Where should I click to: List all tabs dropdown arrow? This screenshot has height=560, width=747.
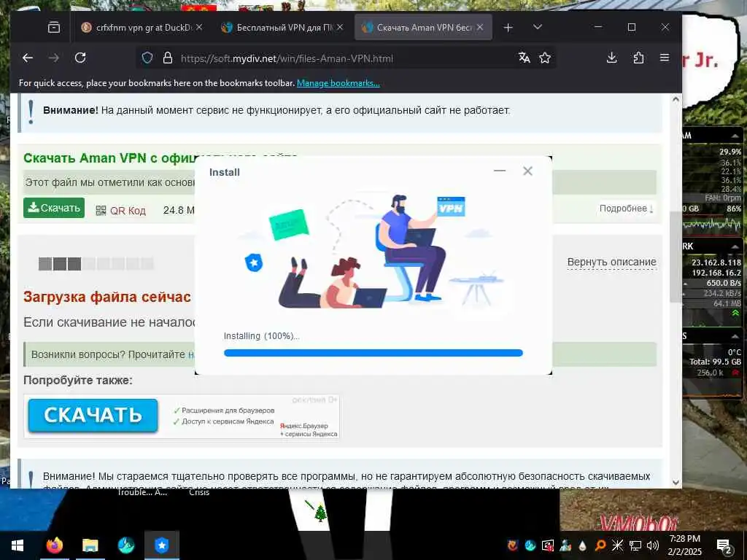coord(538,27)
